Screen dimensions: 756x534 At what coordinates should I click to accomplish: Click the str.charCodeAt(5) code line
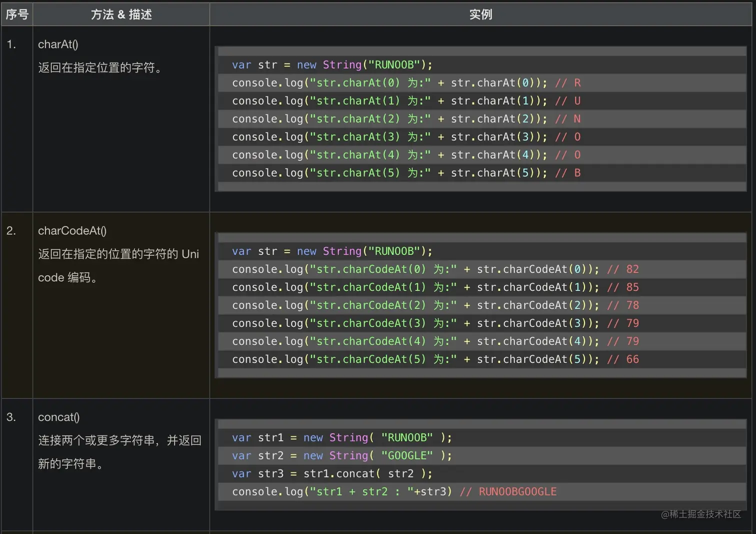[x=435, y=359]
